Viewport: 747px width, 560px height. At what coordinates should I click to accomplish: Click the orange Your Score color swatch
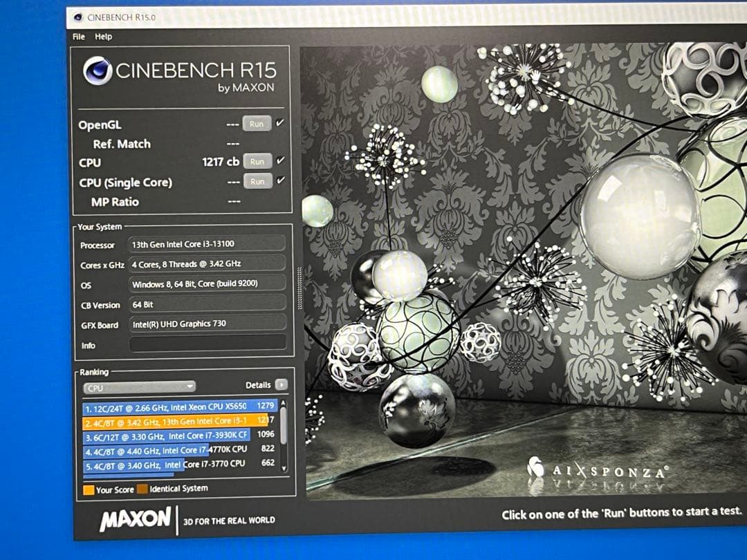click(x=88, y=490)
